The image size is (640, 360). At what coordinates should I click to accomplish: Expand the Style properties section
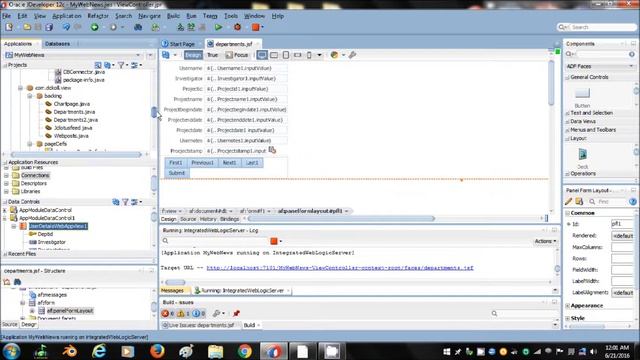[x=568, y=318]
